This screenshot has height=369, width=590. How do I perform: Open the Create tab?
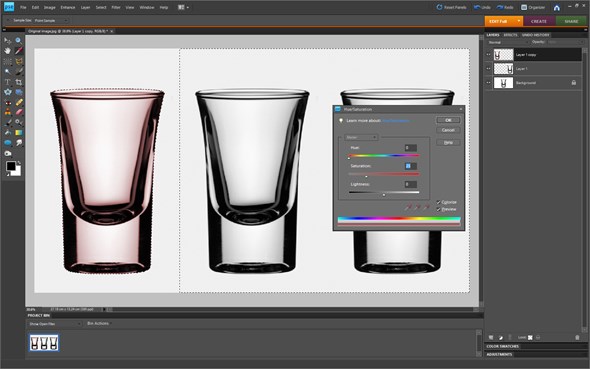pos(539,21)
